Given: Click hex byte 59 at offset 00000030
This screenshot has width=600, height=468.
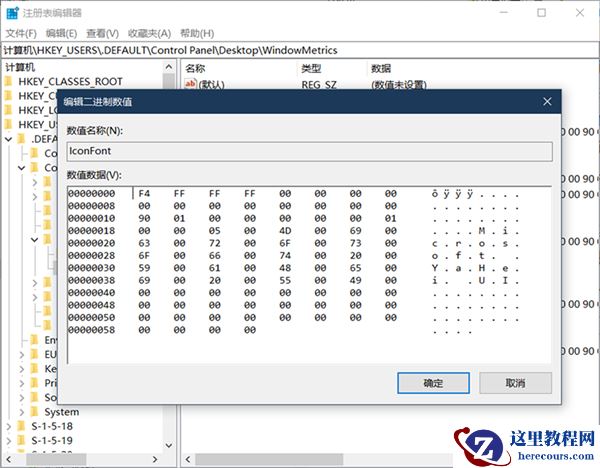Looking at the screenshot, I should click(x=144, y=268).
